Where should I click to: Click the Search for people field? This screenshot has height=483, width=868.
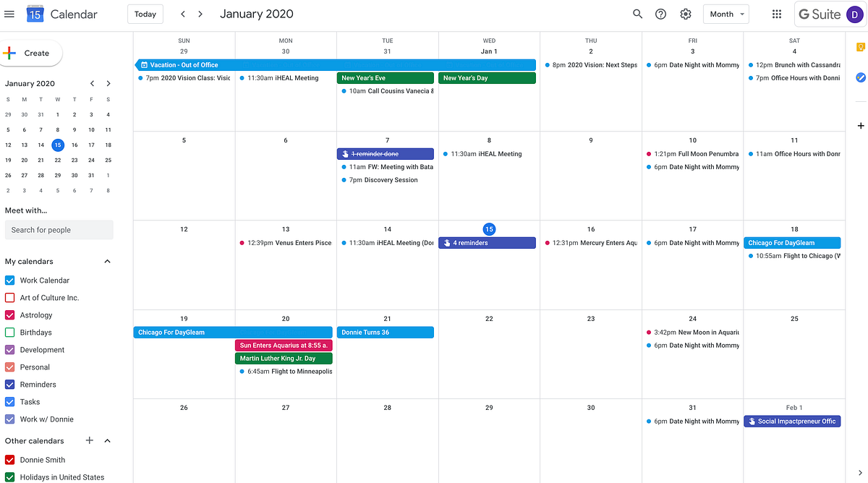pos(59,229)
